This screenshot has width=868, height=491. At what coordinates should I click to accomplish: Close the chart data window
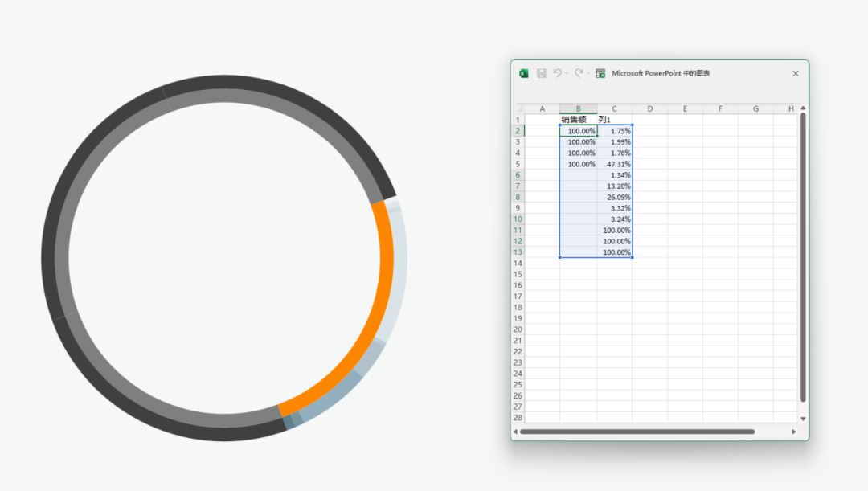pyautogui.click(x=796, y=73)
